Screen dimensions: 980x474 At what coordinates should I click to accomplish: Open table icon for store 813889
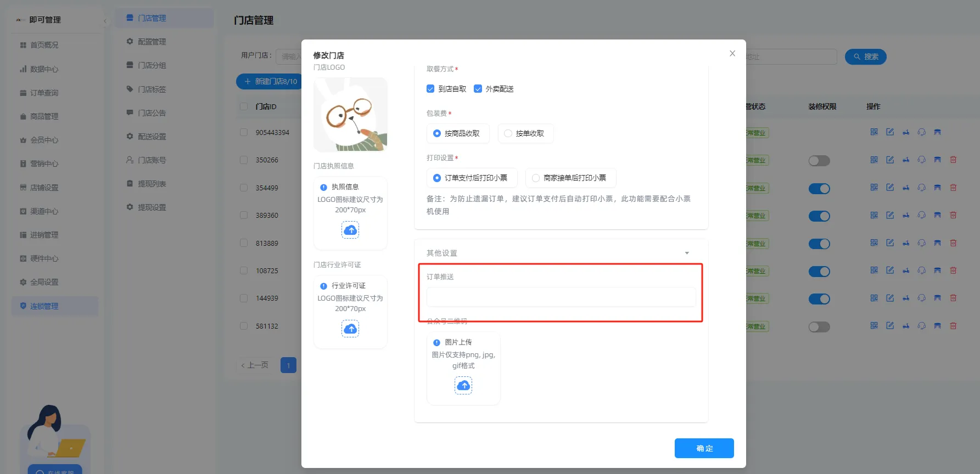click(x=938, y=243)
